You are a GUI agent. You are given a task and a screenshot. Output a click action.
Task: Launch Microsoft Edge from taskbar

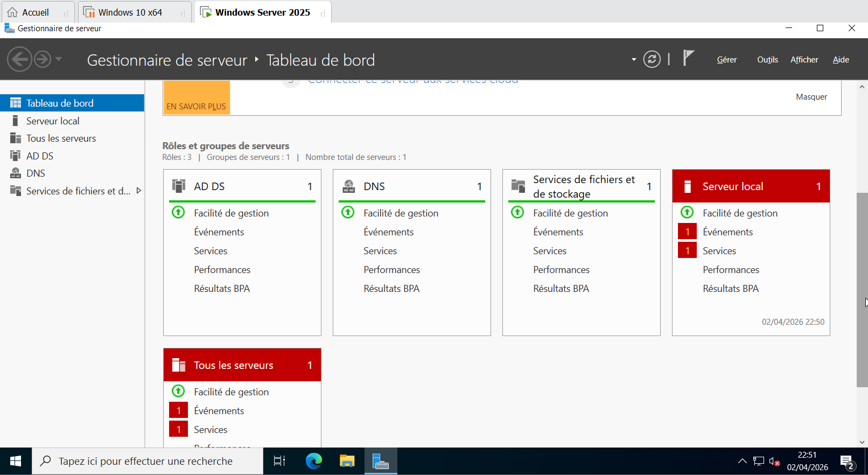click(x=313, y=461)
